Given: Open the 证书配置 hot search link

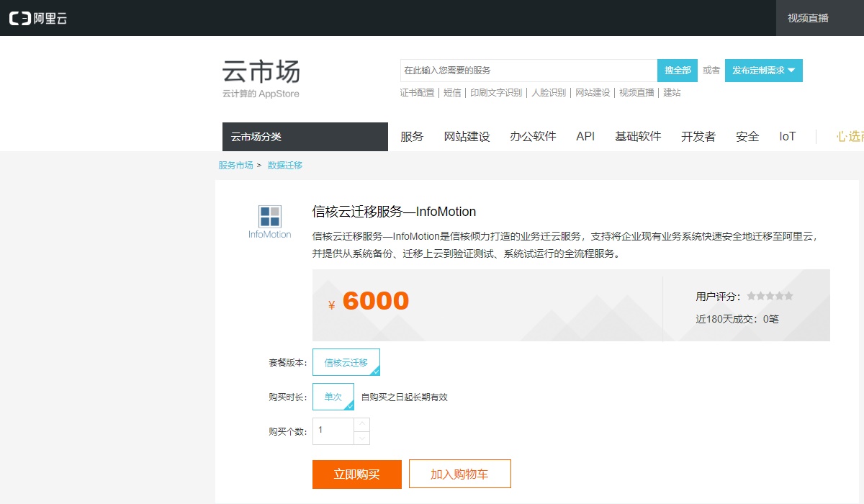Looking at the screenshot, I should pos(418,93).
